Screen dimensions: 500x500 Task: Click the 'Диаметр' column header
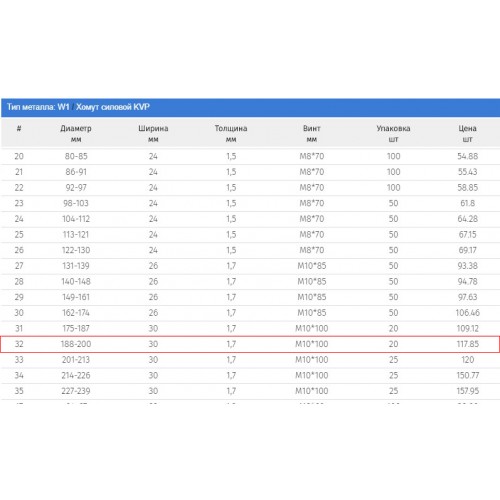(76, 129)
